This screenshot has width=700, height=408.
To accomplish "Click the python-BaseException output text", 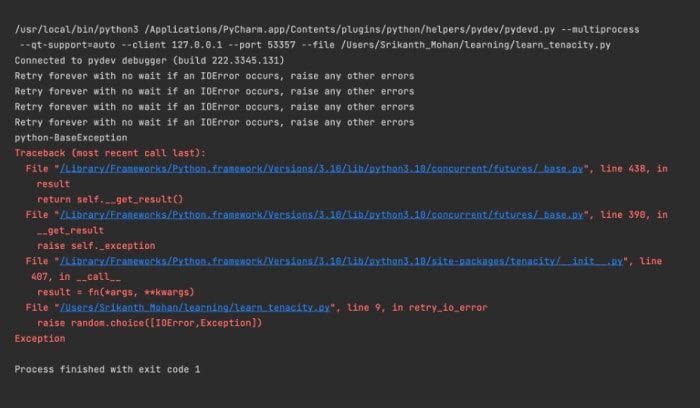I will pyautogui.click(x=71, y=137).
